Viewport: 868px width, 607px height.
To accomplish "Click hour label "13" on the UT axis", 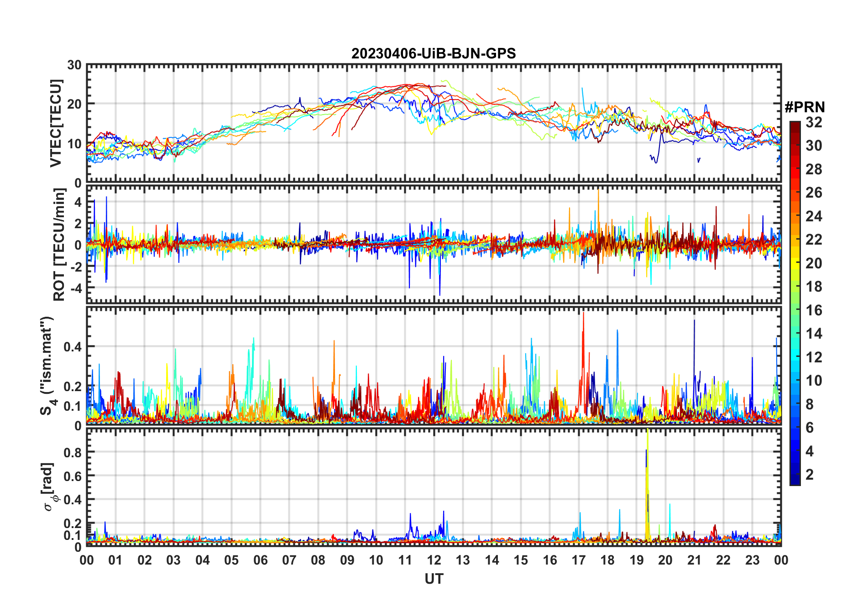I will (463, 560).
